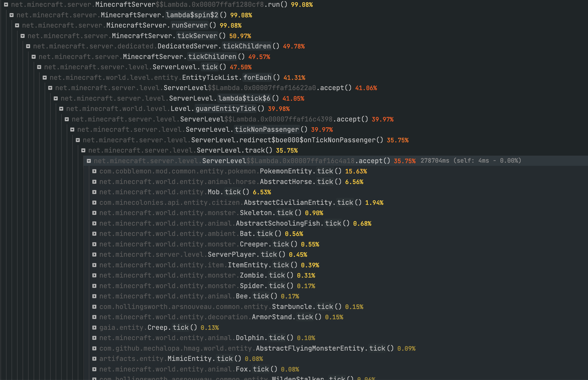Screen dimensions: 588x380
Task: Click the icon next to Skeleton.tick
Action: pyautogui.click(x=95, y=213)
